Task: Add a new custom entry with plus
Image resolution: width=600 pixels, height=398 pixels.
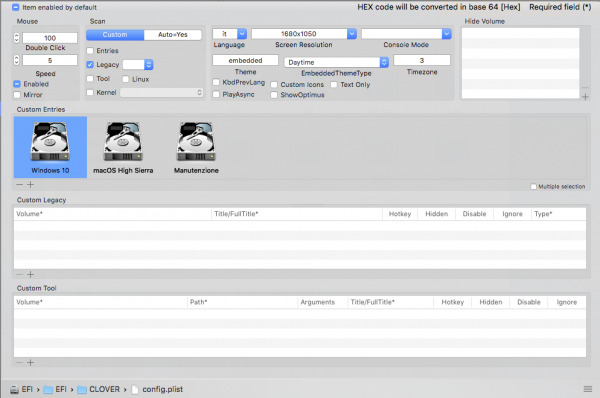Action: [31, 184]
